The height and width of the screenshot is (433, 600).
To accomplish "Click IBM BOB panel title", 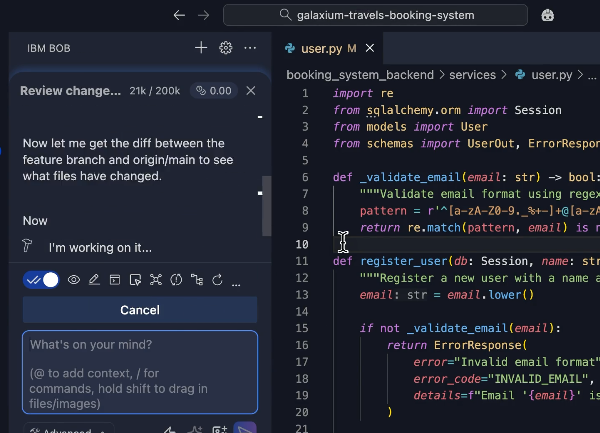I will point(49,48).
